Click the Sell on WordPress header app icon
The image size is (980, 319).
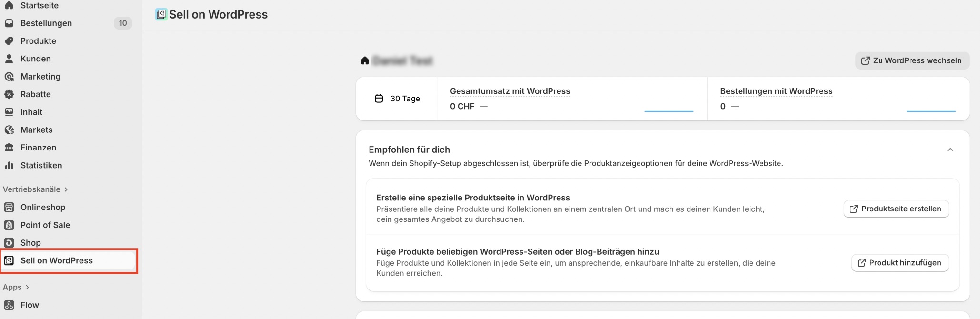click(x=161, y=14)
